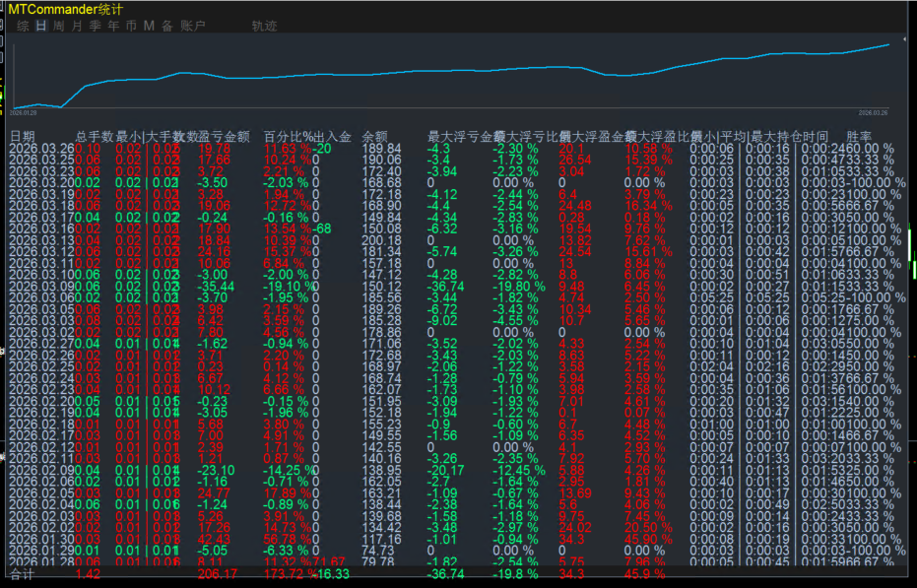The image size is (917, 588).
Task: Click the 出入金 column header
Action: 333,137
